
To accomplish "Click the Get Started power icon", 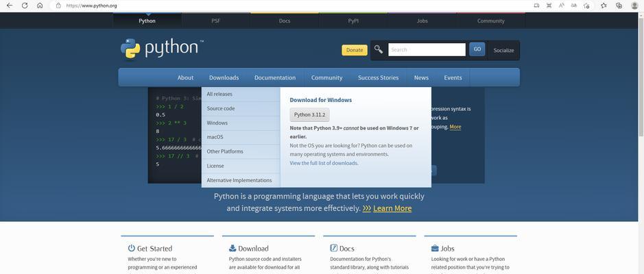I will pyautogui.click(x=132, y=248).
